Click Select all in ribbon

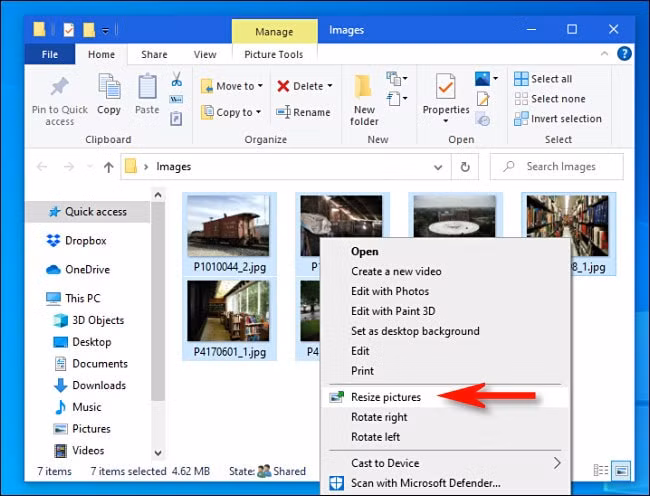(543, 79)
